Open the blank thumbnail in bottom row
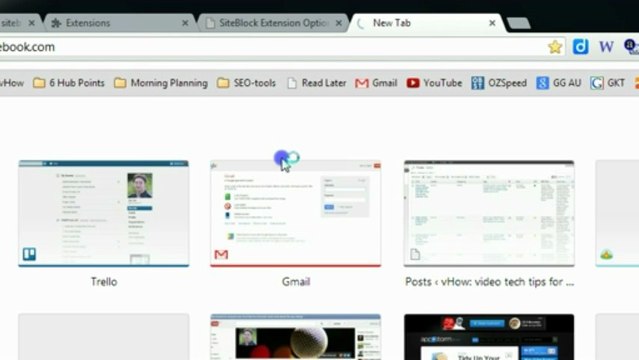 pyautogui.click(x=104, y=337)
